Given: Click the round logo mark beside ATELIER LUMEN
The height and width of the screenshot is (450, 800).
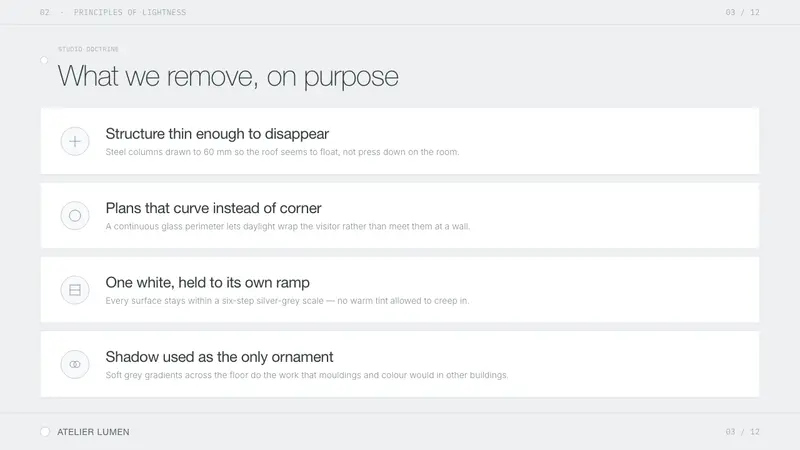Looking at the screenshot, I should coord(45,432).
